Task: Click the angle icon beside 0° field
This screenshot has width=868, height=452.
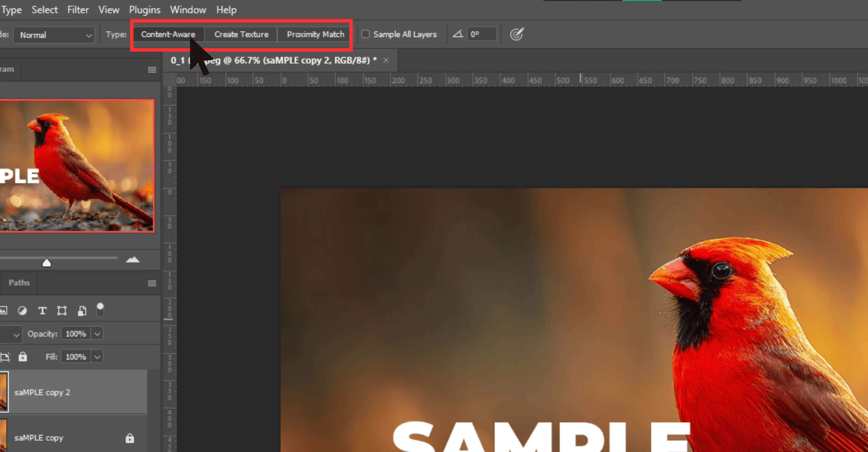Action: pyautogui.click(x=458, y=34)
